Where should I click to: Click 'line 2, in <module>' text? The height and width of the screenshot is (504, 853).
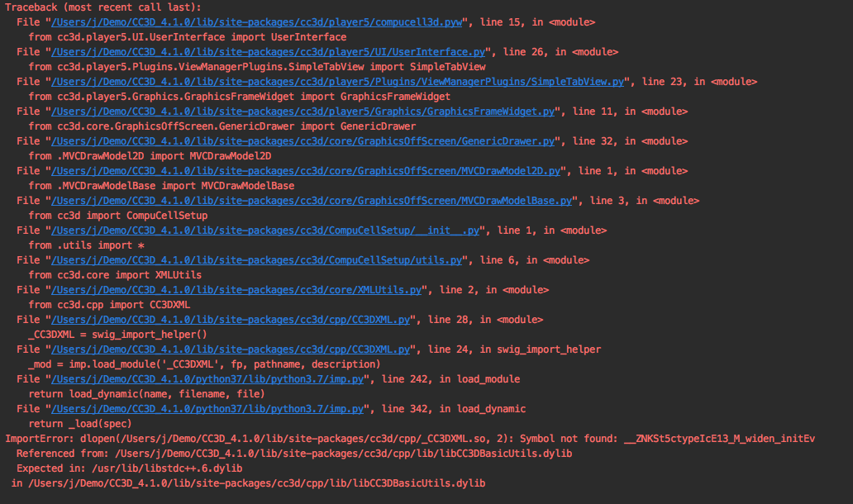(494, 290)
